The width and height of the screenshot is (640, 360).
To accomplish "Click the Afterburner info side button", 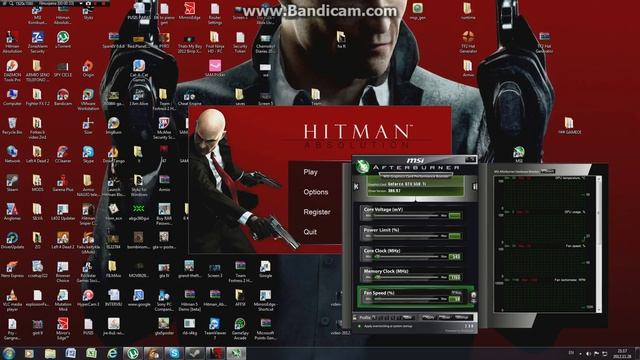I will click(474, 186).
